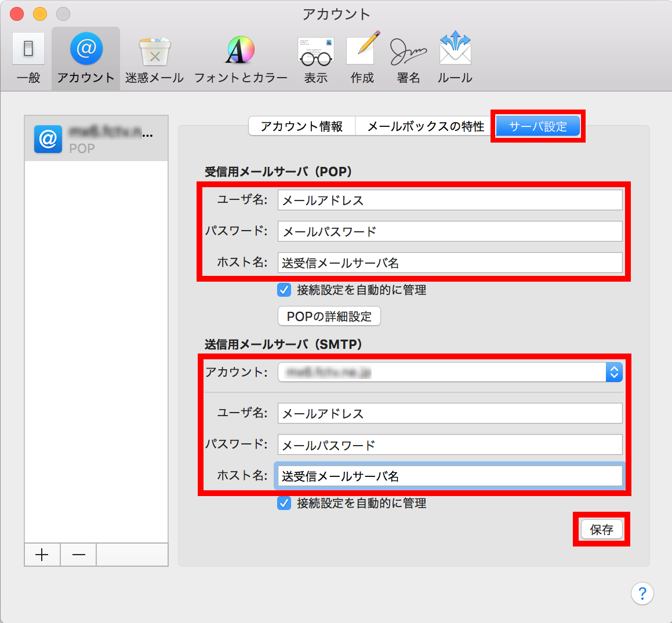672x623 pixels.
Task: Select the POP account in the sidebar list
Action: (x=96, y=138)
